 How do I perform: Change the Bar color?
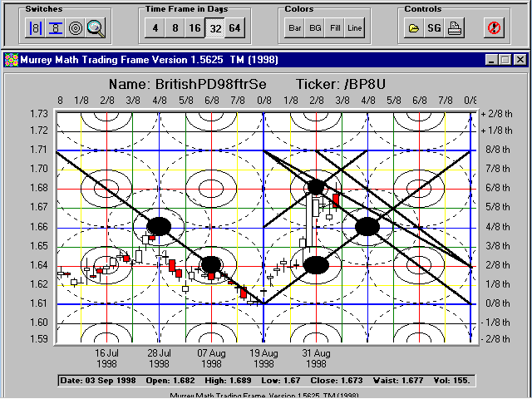294,27
